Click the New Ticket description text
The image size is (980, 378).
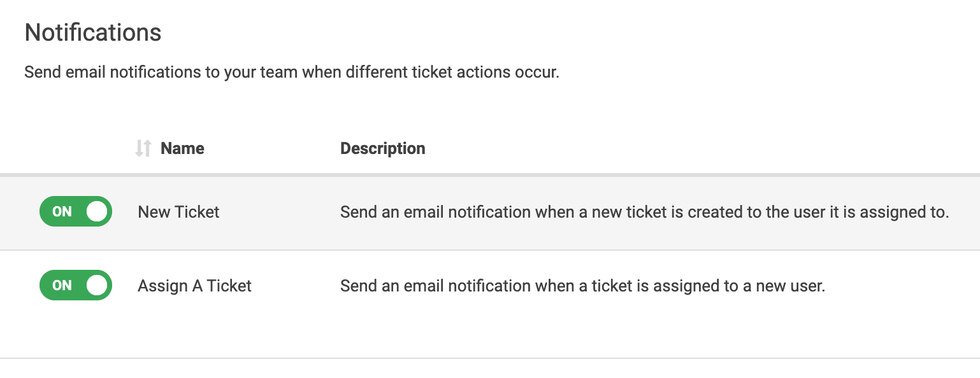pyautogui.click(x=644, y=212)
